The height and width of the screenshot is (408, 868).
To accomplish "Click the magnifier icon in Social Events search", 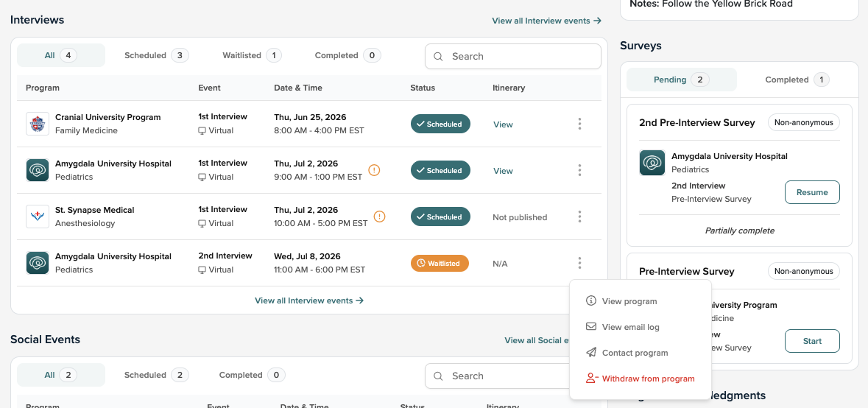I will coord(439,376).
